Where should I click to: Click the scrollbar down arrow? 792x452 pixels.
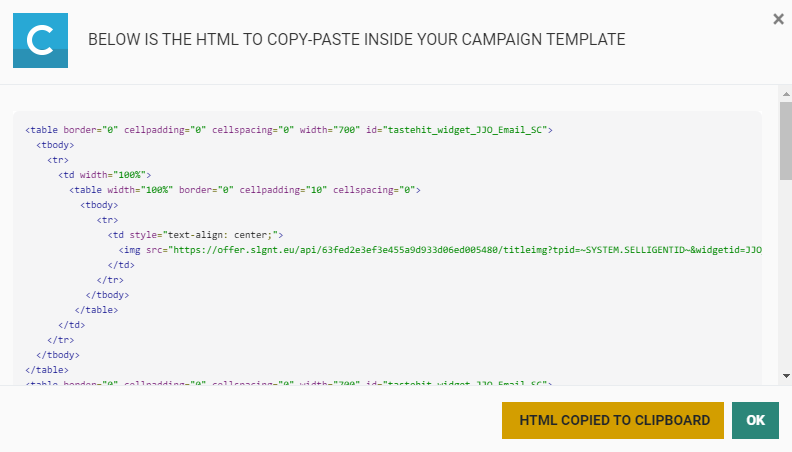pos(785,375)
